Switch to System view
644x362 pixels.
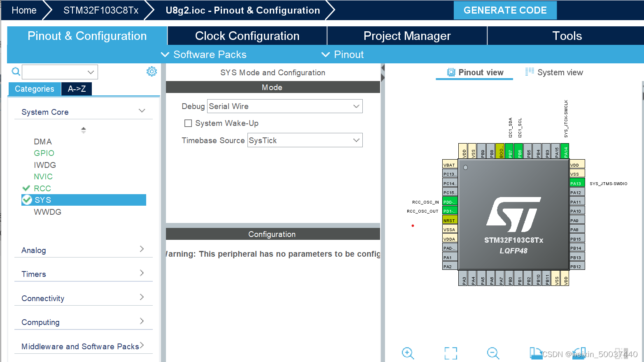[554, 72]
